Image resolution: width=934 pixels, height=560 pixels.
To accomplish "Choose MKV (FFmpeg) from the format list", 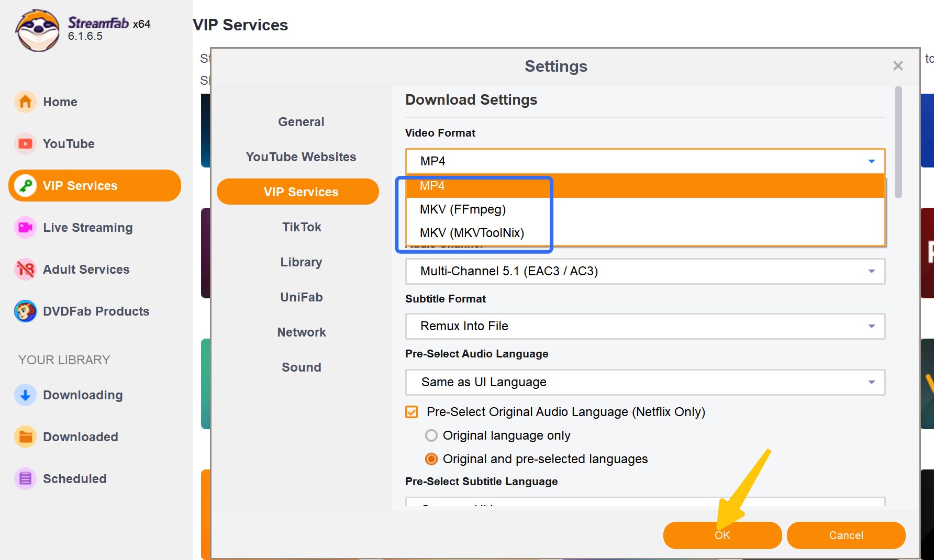I will click(x=645, y=209).
